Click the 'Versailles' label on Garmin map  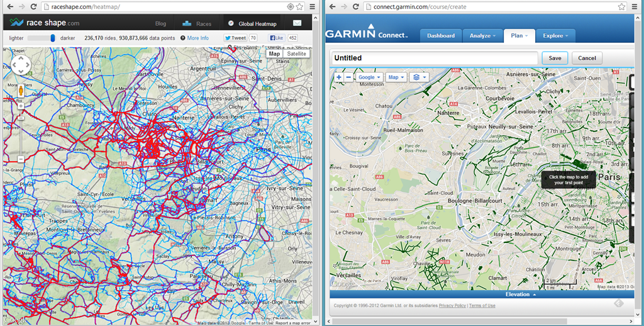coord(348,275)
